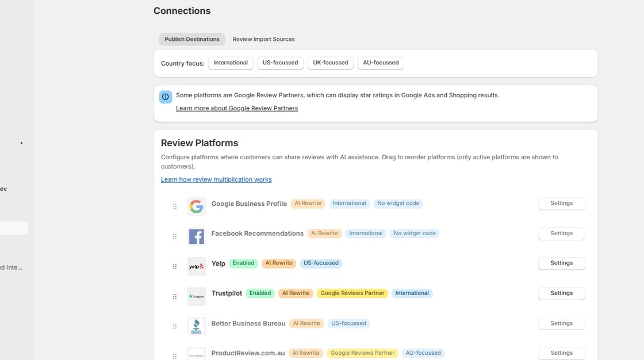Viewport: 644px width, 360px height.
Task: Click drag handle beside Yelp row
Action: point(175,266)
